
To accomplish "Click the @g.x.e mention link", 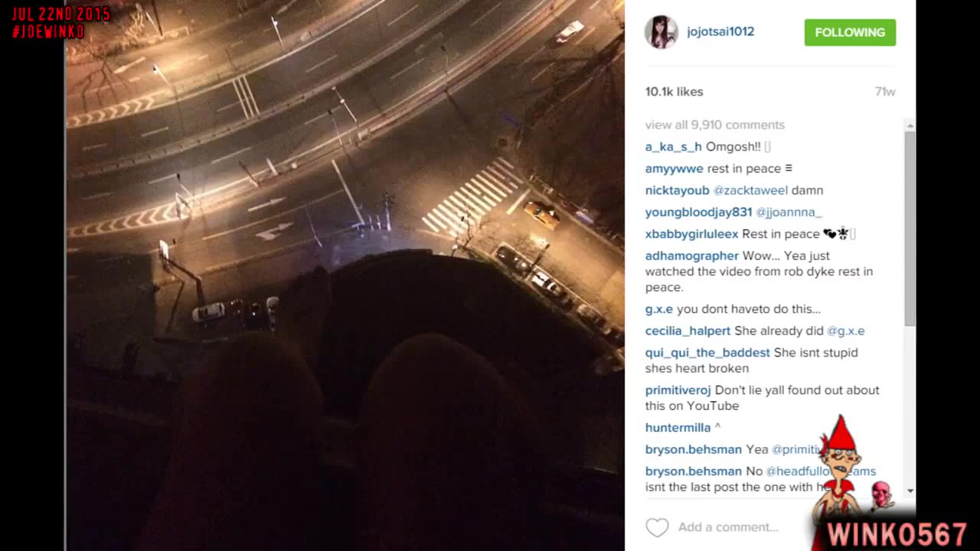I will click(846, 331).
